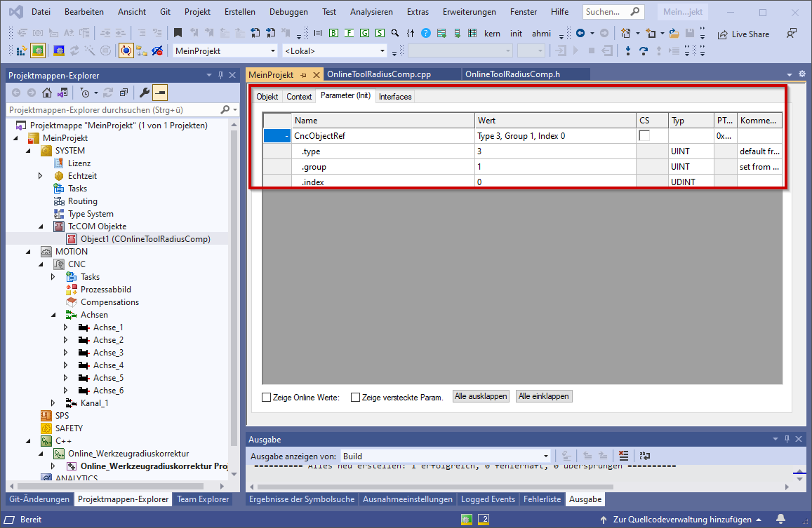Screen dimensions: 812x528
Task: Click the green S toolbar icon
Action: [x=380, y=33]
